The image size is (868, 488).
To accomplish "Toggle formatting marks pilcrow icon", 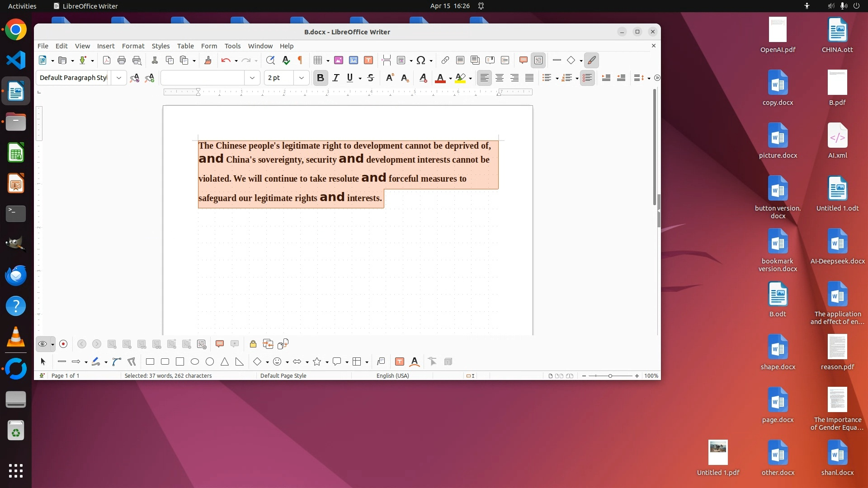I will [300, 60].
